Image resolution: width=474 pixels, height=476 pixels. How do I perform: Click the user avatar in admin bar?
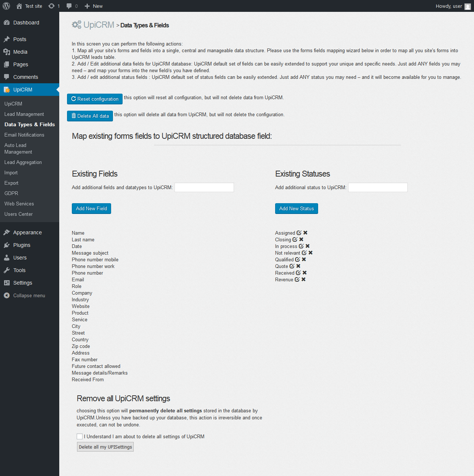(x=468, y=6)
